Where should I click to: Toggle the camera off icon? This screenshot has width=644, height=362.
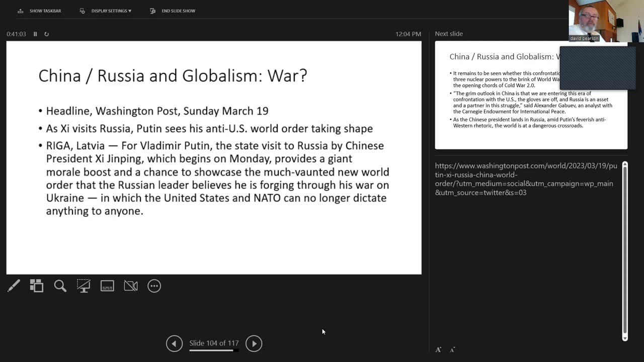[x=131, y=286]
